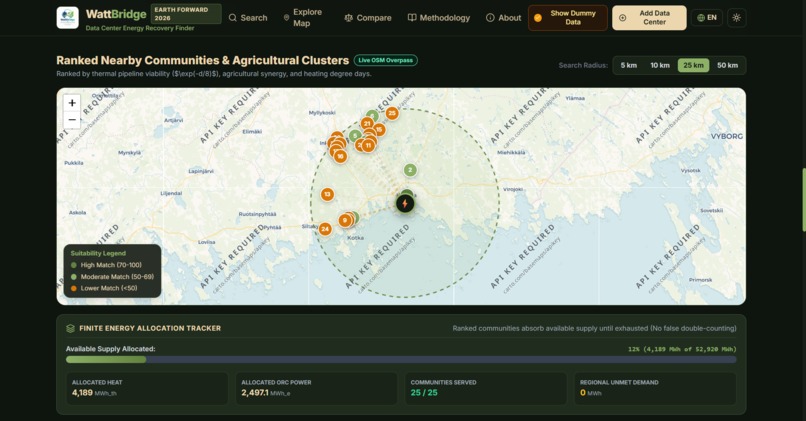Click the Moderate Match (50-69) legend label
Viewport: 806px width, 421px height.
click(x=117, y=277)
